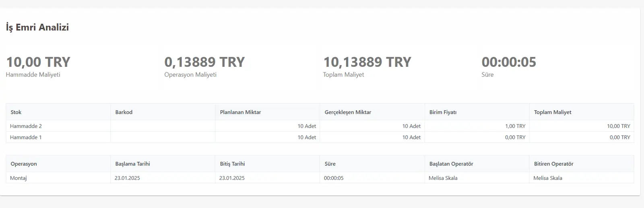This screenshot has height=208, width=644.
Task: Select the Hammadde 2 stock row name
Action: click(x=26, y=126)
